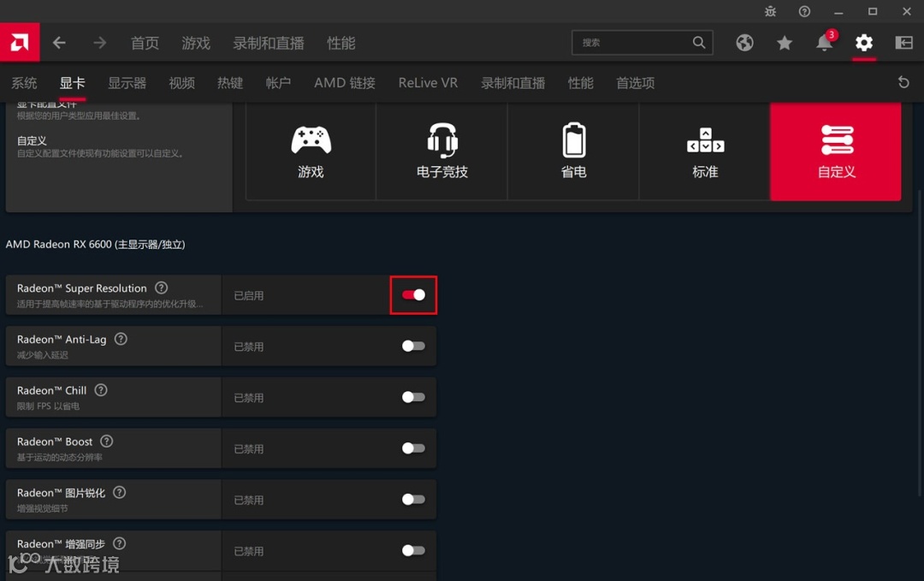Open 录制和直播 in top menu
The height and width of the screenshot is (581, 924).
(x=269, y=43)
